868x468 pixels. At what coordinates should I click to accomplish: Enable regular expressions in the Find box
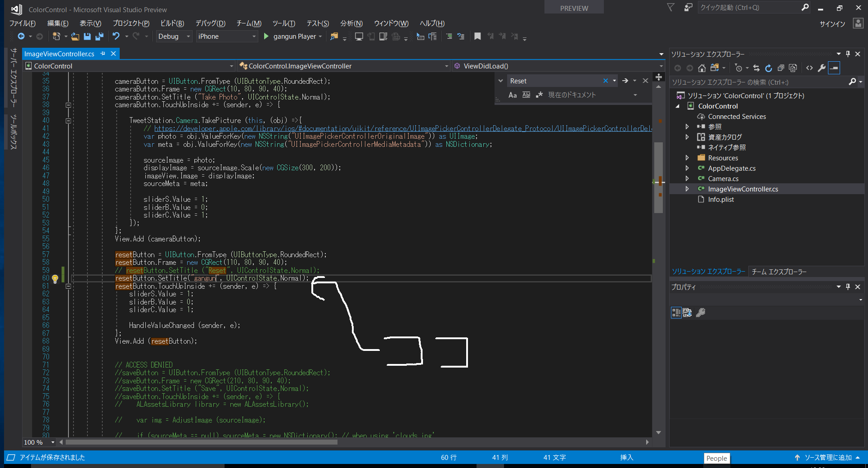click(539, 95)
